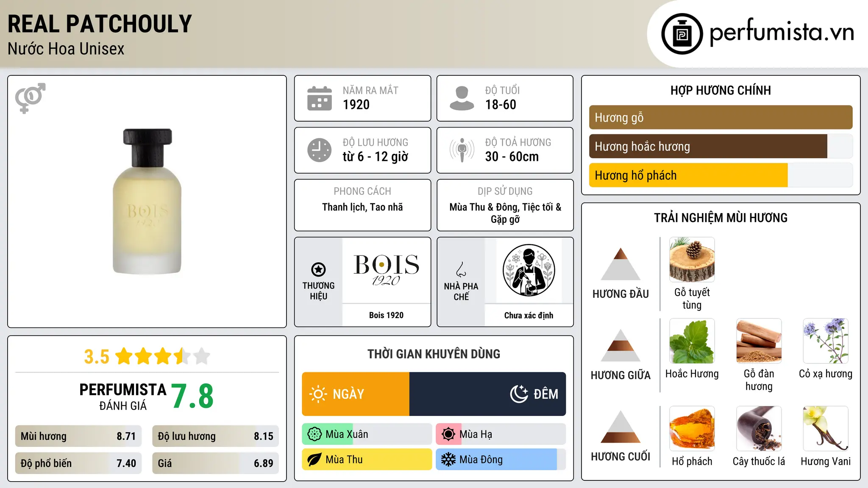Click the Hương hổ phách accord bar
Viewport: 868px width, 488px height.
click(x=721, y=175)
